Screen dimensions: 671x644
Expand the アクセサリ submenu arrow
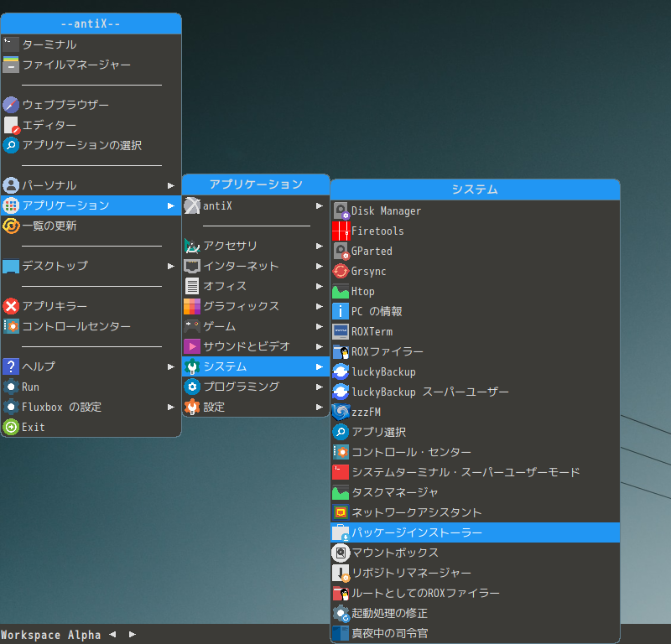pos(320,246)
